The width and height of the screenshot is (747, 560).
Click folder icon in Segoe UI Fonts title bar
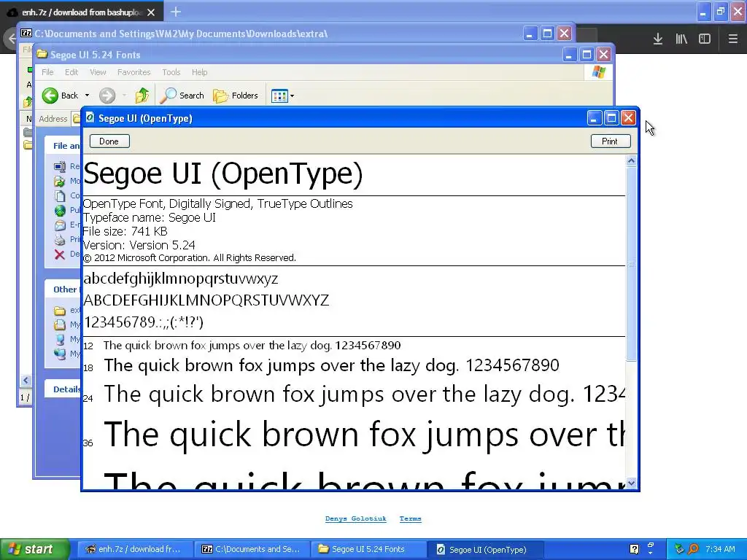click(x=42, y=54)
